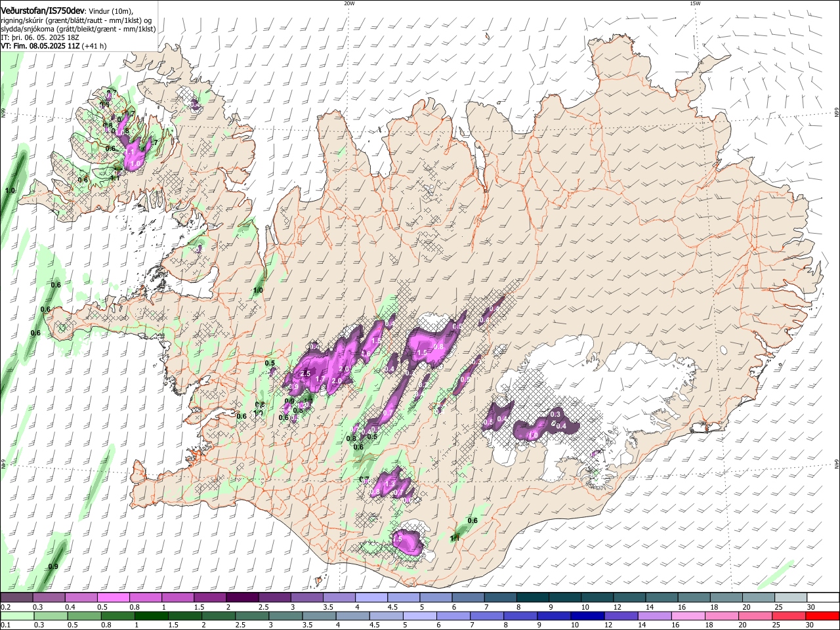Click the bright pink 0.5–0.8 swatch, upper legend row

point(113,598)
